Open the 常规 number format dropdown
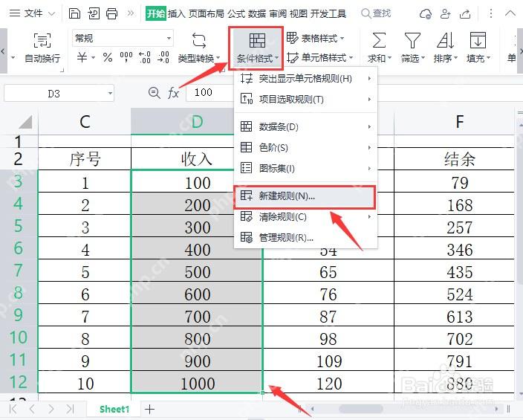This screenshot has height=420, width=523. (x=123, y=38)
